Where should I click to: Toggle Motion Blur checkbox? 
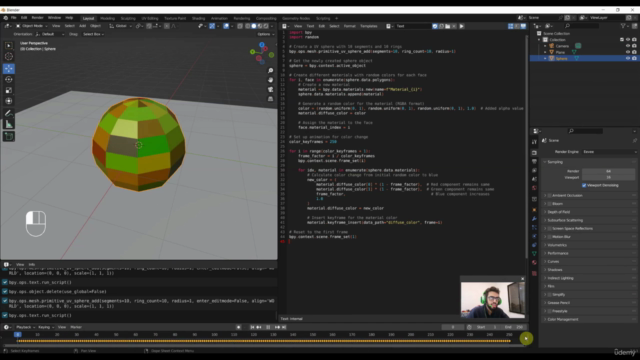click(550, 237)
